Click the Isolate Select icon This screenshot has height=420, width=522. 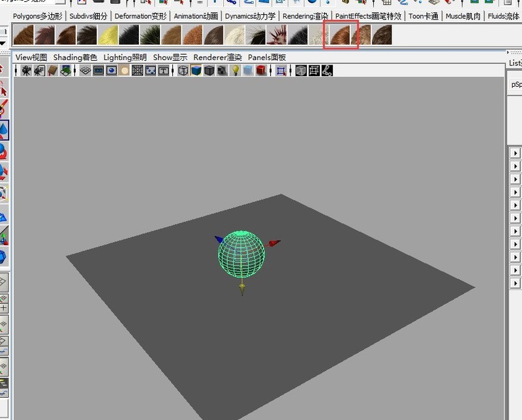pos(281,70)
